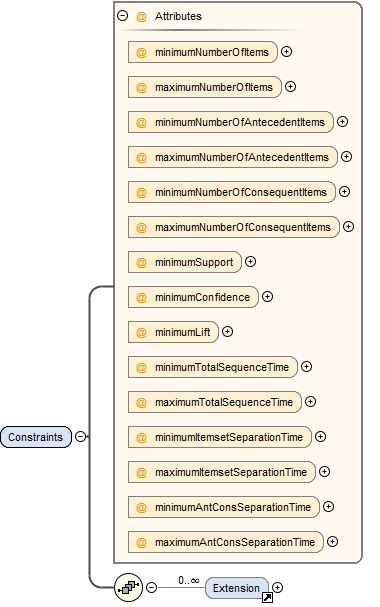Expand the maximumNumberOfItems attribute
This screenshot has width=380, height=607.
pyautogui.click(x=291, y=87)
